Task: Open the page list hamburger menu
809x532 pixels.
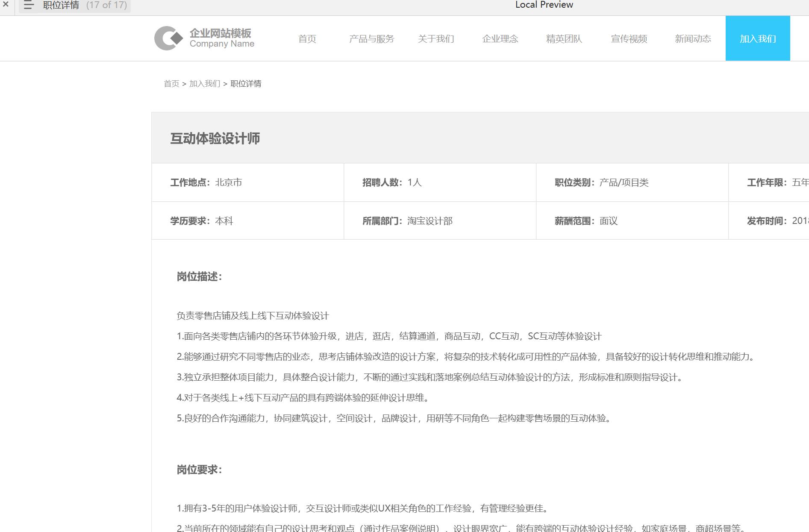Action: coord(29,5)
